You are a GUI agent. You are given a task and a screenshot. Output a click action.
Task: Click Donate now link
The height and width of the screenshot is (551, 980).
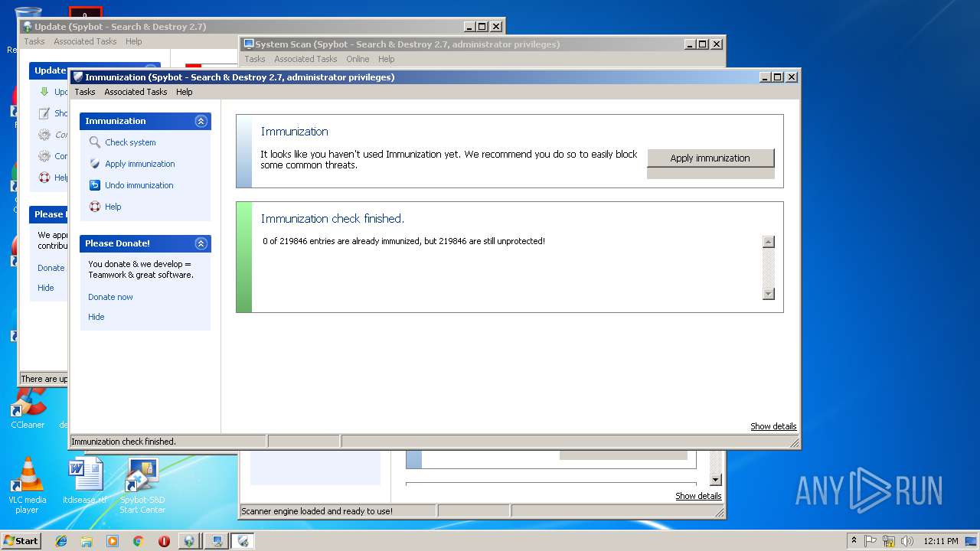click(110, 297)
